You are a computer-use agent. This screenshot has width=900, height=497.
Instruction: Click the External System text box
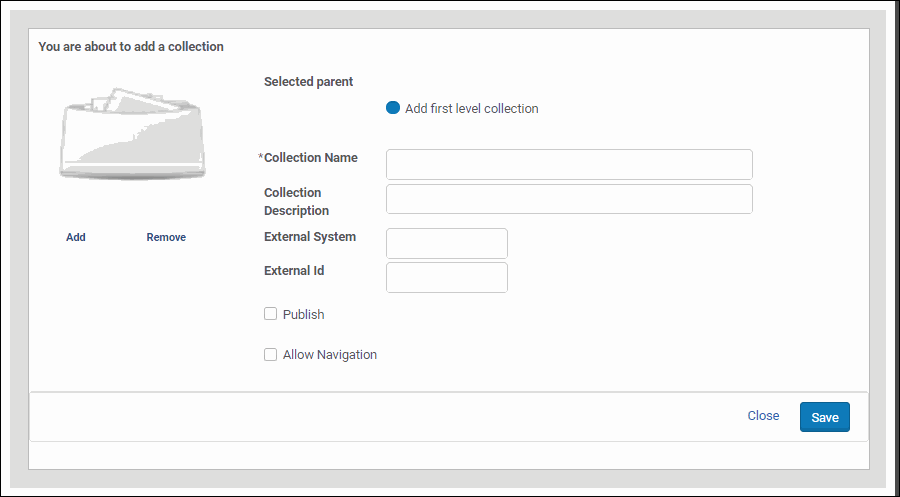point(446,243)
